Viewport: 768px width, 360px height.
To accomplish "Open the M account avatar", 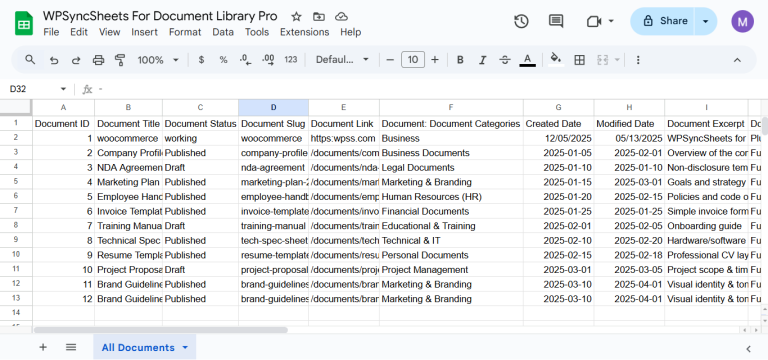I will (742, 21).
